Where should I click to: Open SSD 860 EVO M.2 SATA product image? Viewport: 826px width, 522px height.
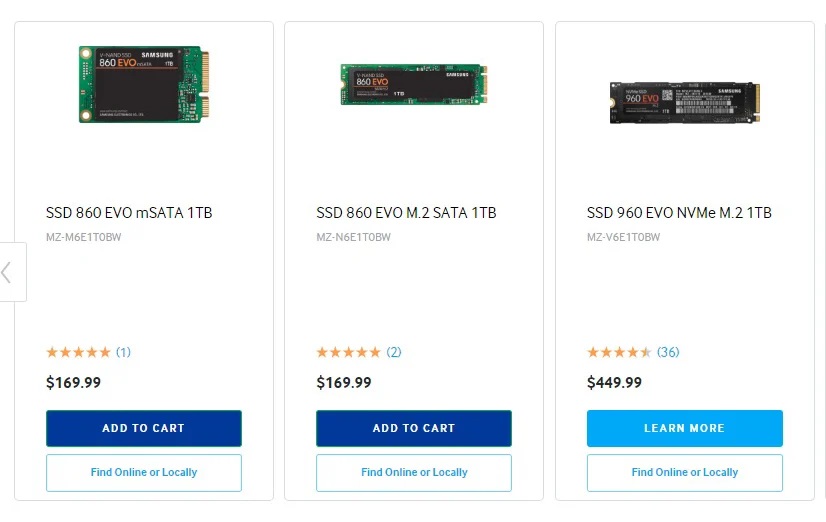[414, 85]
